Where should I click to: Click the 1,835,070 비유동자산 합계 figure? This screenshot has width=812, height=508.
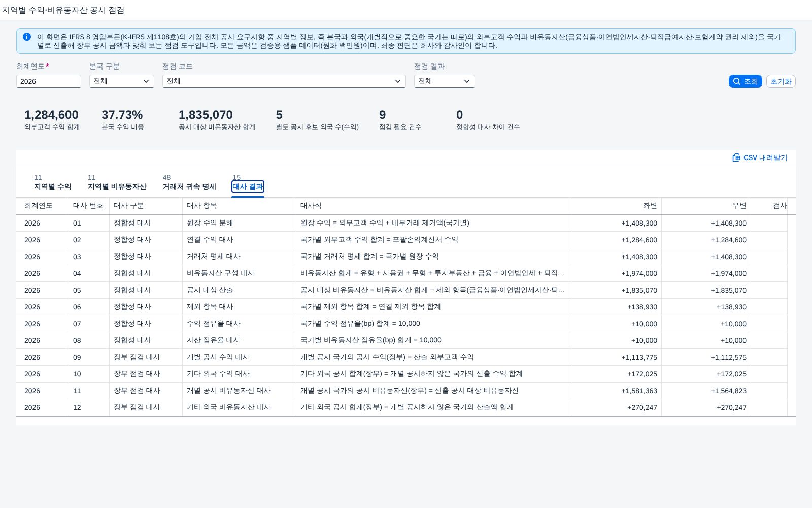point(206,115)
